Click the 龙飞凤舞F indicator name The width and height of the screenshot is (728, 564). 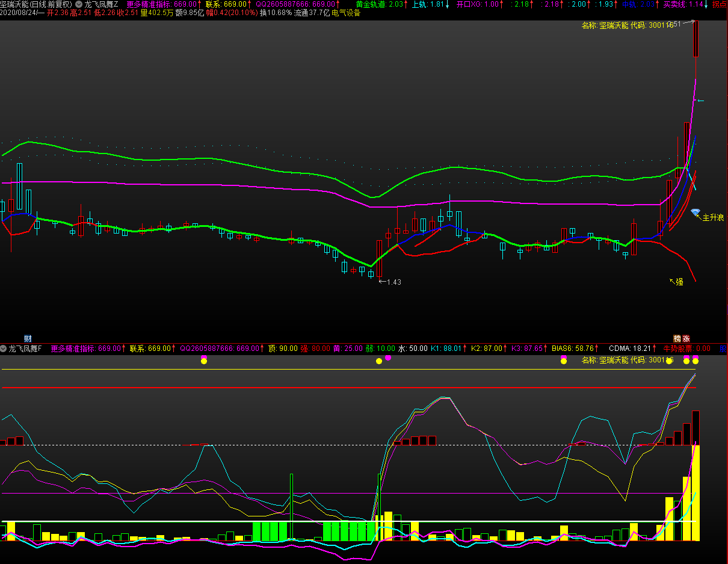(x=25, y=349)
